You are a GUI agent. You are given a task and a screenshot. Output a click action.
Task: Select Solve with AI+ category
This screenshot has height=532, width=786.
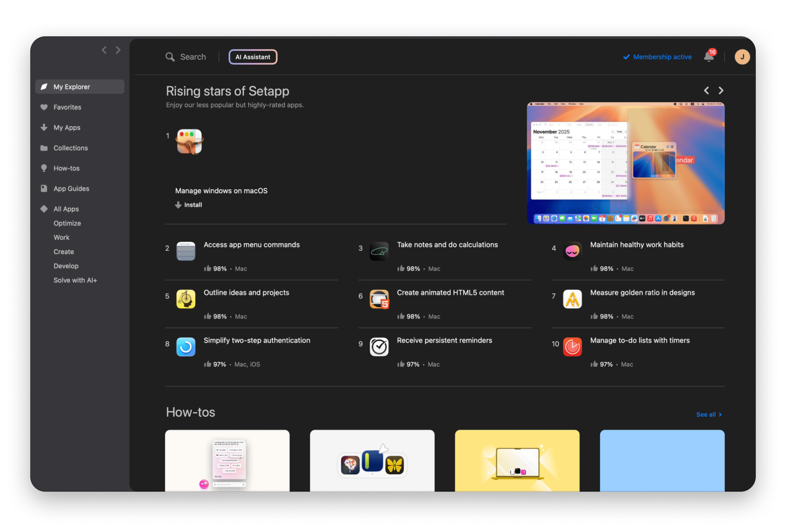coord(75,280)
